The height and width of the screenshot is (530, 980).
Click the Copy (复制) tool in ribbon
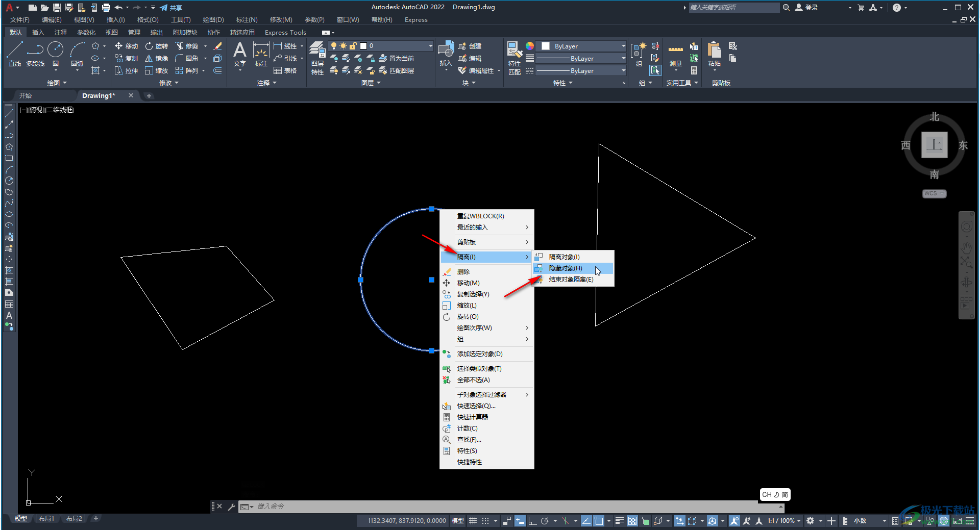tap(126, 58)
